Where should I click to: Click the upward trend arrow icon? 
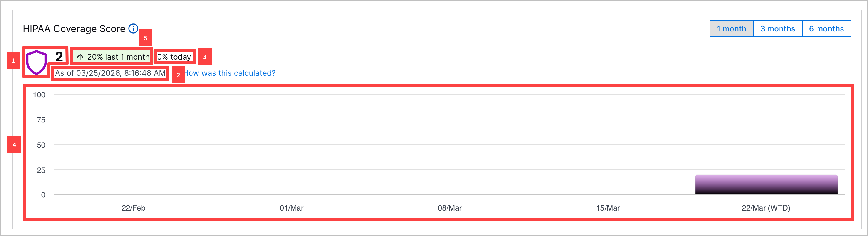tap(80, 57)
